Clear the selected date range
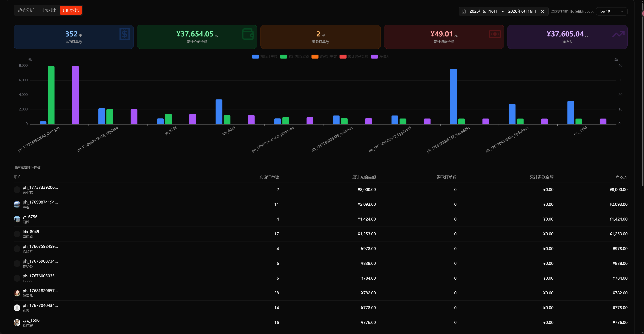 pyautogui.click(x=542, y=11)
